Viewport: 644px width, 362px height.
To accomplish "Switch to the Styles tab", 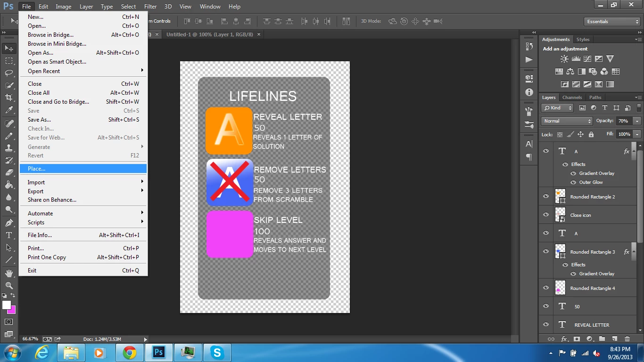I will coord(583,40).
